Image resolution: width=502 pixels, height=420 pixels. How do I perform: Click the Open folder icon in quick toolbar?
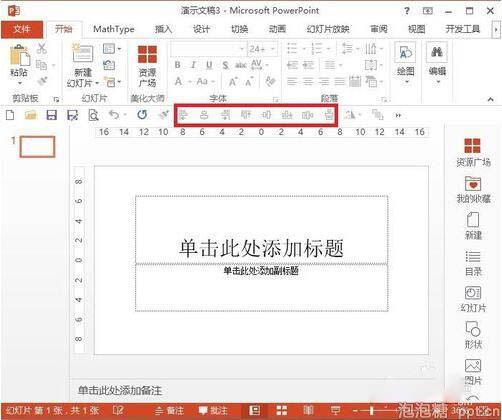pyautogui.click(x=30, y=115)
